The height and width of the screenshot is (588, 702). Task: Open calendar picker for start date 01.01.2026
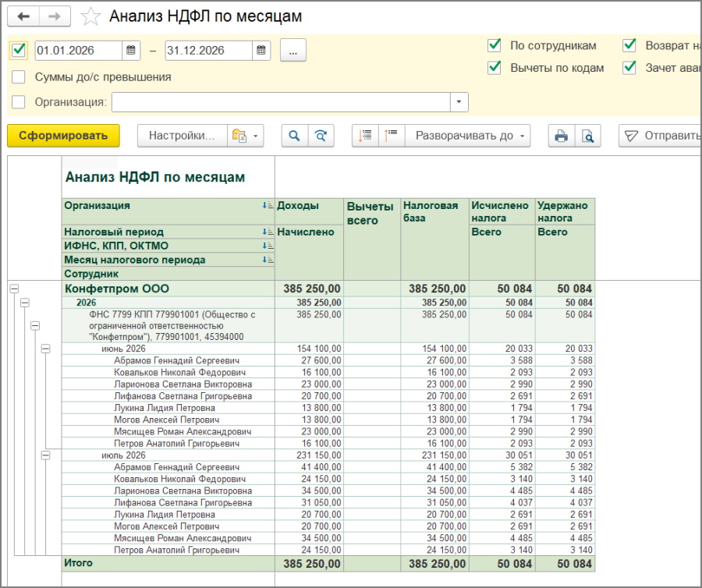click(x=131, y=50)
